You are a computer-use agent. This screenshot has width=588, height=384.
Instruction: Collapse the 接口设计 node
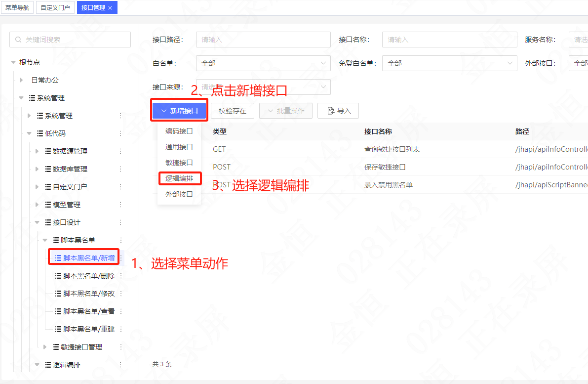click(x=37, y=222)
